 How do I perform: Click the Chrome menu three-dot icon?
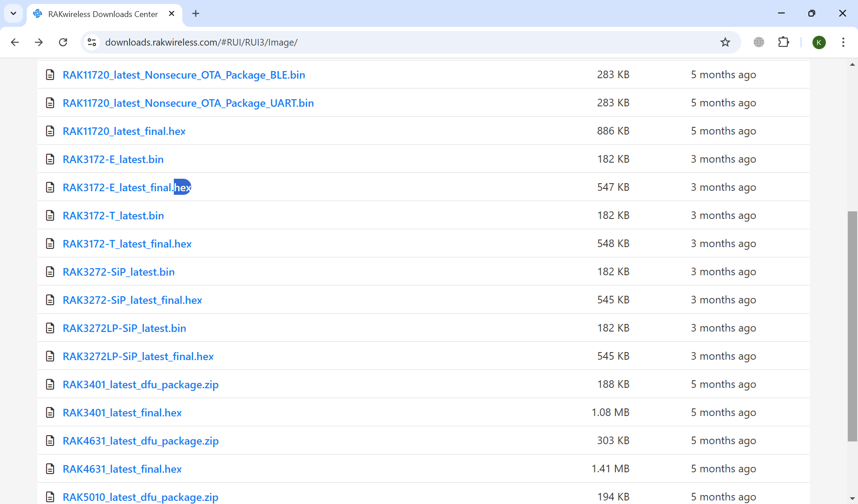843,42
